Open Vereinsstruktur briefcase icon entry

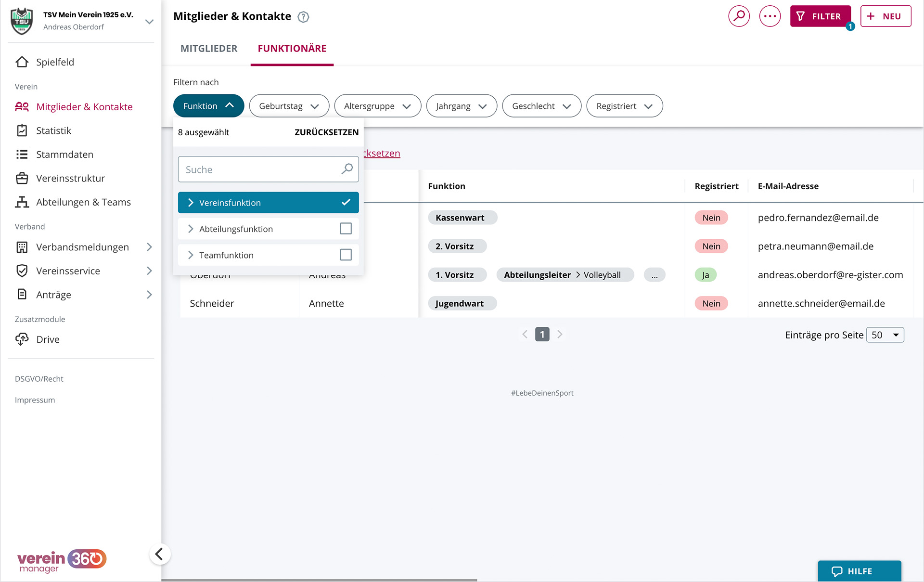pyautogui.click(x=22, y=179)
